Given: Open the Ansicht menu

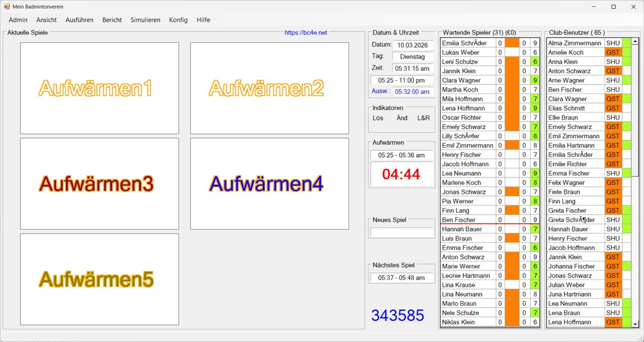Looking at the screenshot, I should [x=47, y=20].
